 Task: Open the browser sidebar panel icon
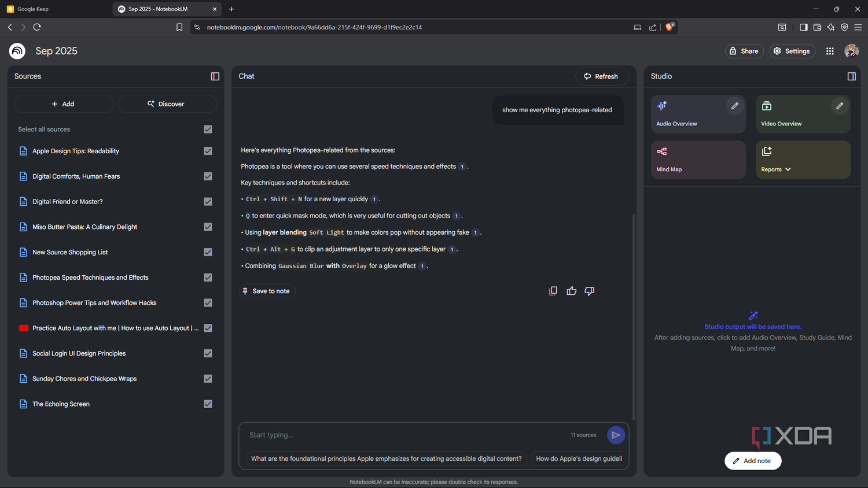click(x=803, y=27)
